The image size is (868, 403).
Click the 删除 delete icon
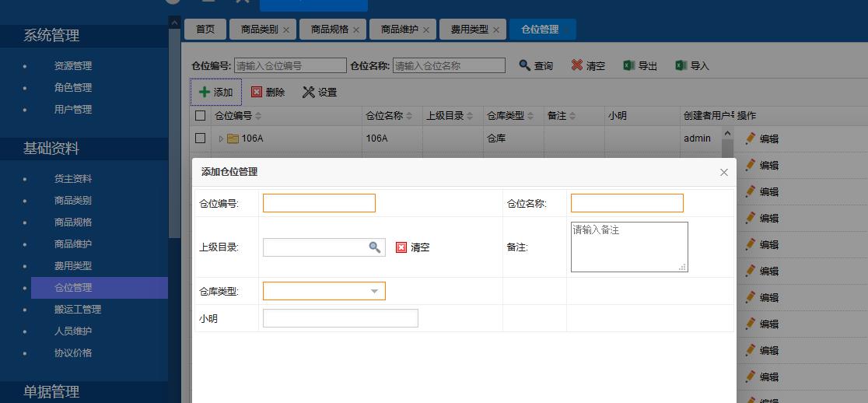point(257,92)
